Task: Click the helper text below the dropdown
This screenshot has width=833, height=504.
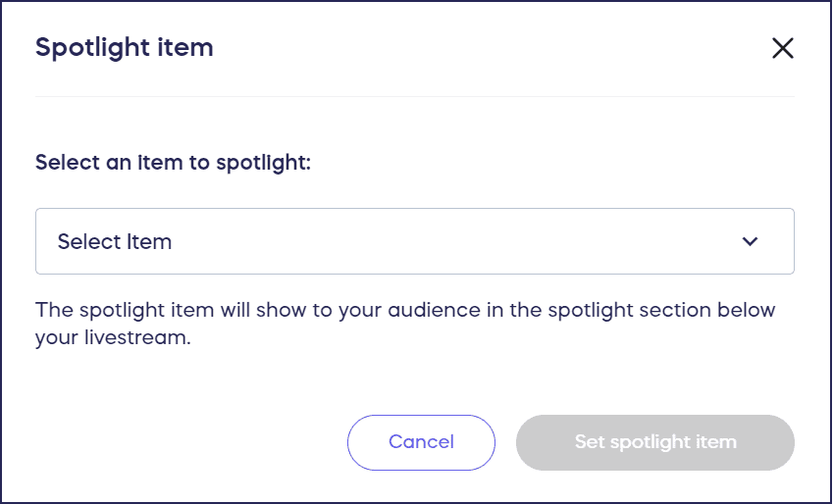Action: (404, 323)
